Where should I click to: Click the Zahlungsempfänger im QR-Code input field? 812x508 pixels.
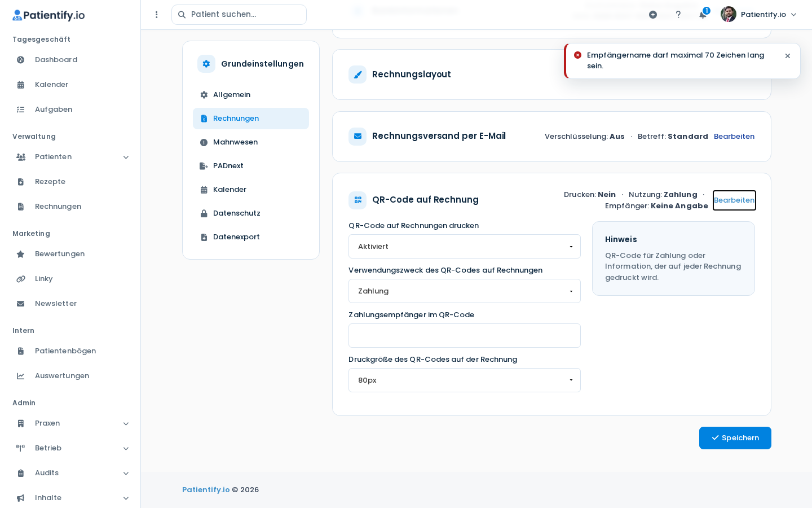pyautogui.click(x=465, y=336)
